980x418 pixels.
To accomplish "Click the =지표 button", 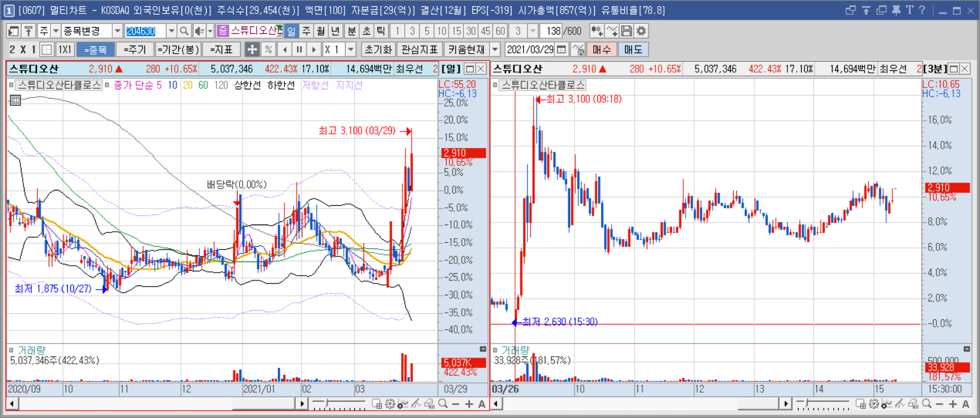I will coord(221,49).
